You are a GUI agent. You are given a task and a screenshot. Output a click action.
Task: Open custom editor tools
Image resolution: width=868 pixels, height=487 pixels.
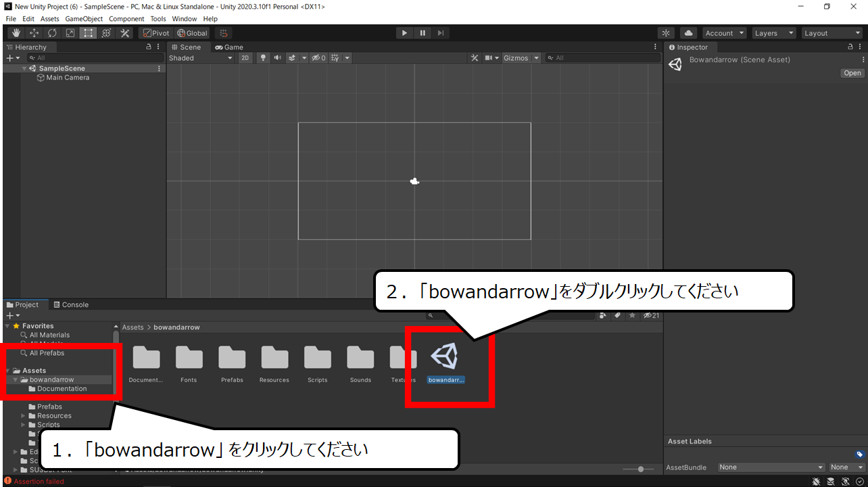[x=124, y=33]
